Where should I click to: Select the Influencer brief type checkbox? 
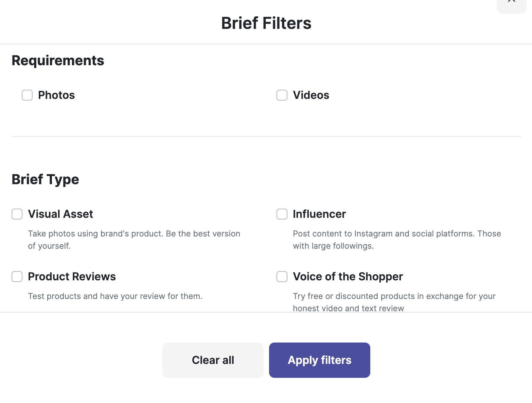click(282, 214)
